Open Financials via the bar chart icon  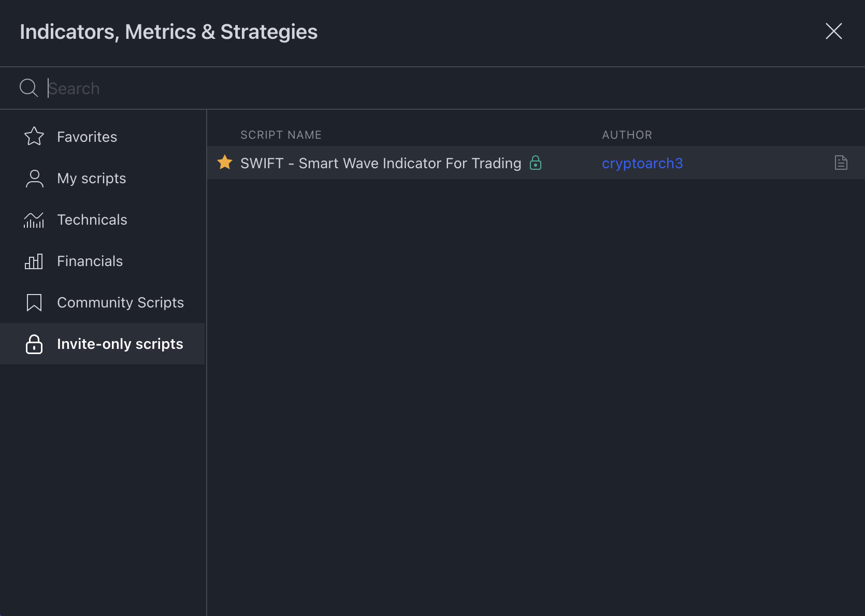33,261
